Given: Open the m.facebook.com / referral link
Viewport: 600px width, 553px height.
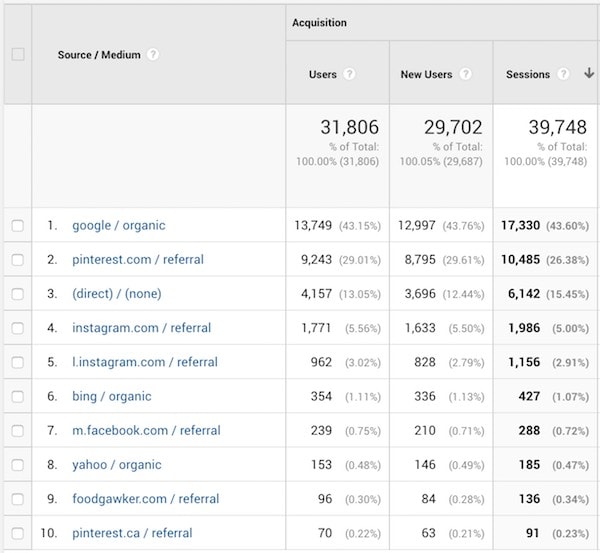Looking at the screenshot, I should coord(146,431).
